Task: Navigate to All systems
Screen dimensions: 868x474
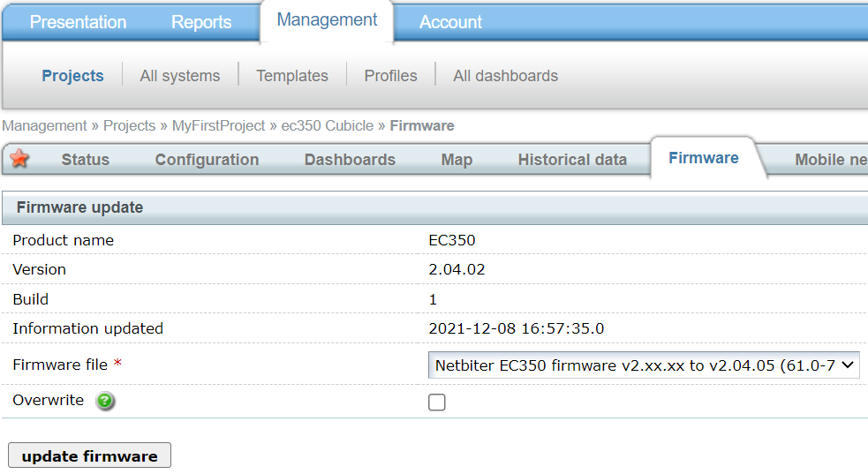Action: 180,76
